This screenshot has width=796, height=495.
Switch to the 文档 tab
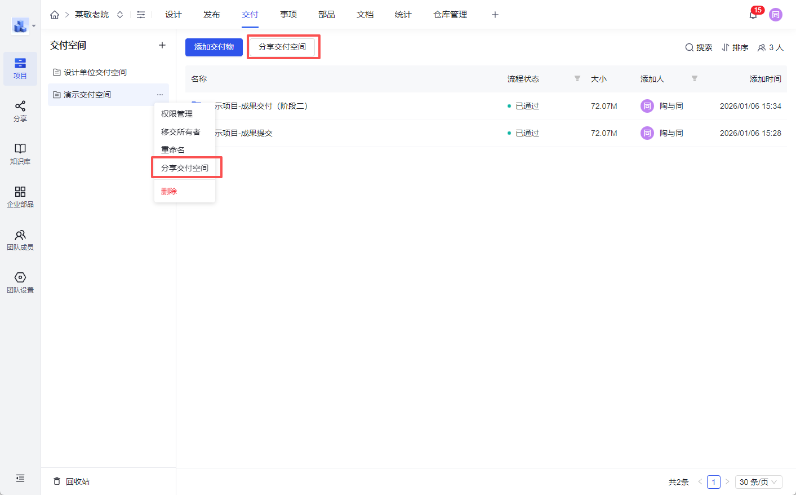365,15
